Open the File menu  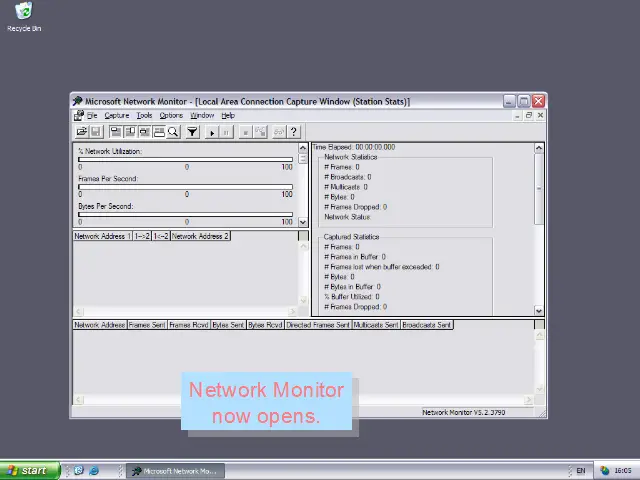pos(92,116)
